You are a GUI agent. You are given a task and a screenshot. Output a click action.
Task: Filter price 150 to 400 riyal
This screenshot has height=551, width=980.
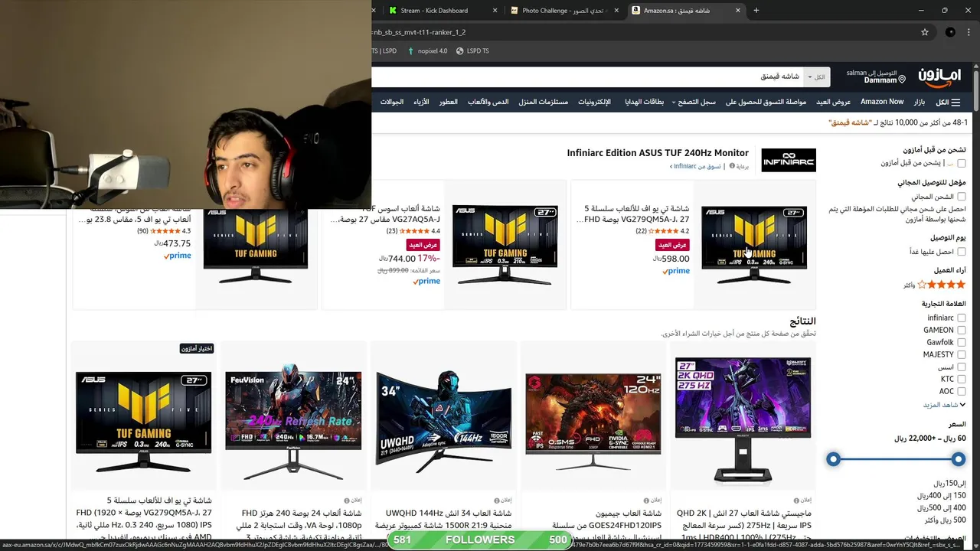point(942,496)
